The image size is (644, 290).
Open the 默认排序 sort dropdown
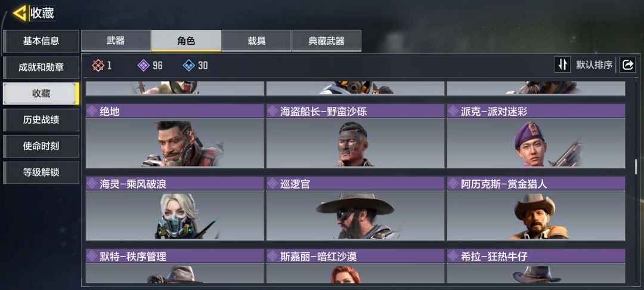(594, 65)
